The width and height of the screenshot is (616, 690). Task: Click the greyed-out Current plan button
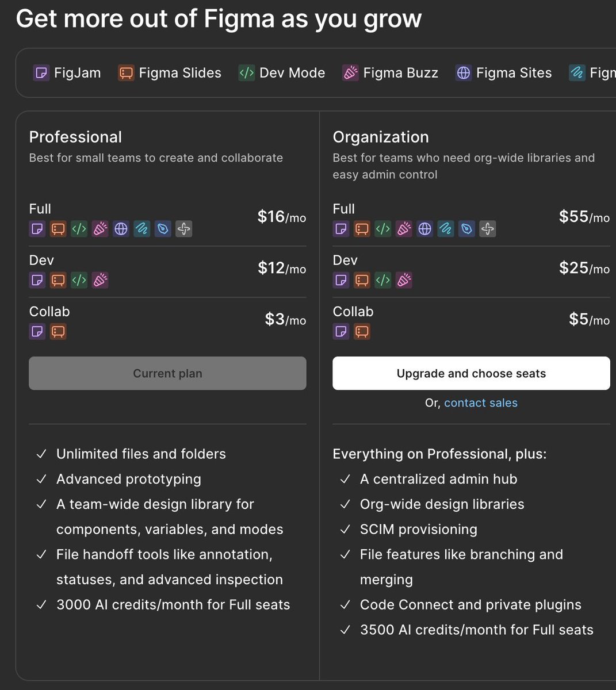tap(167, 373)
